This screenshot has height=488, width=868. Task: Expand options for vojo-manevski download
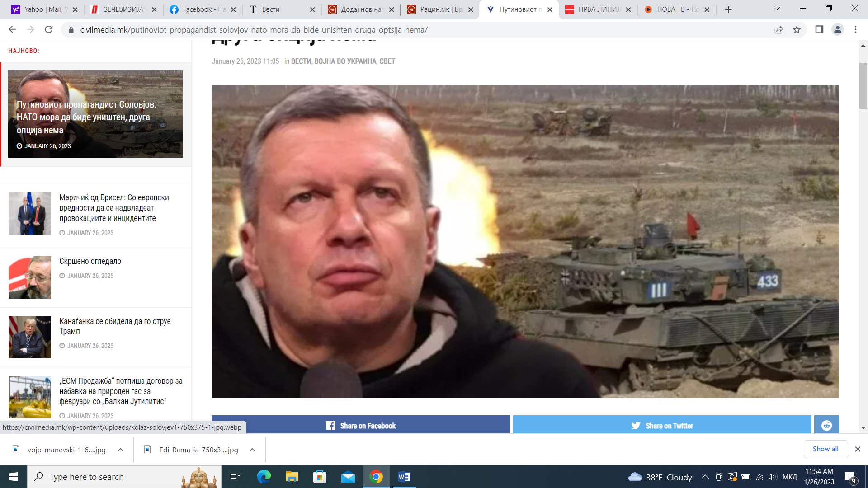[121, 450]
